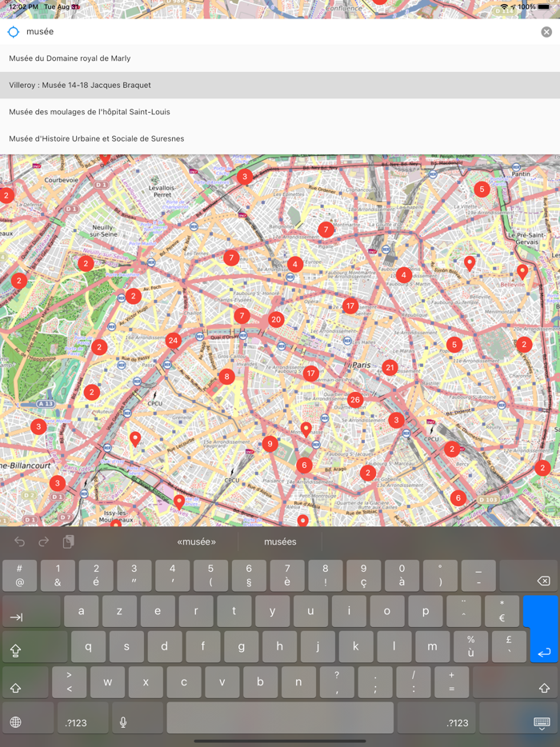Accept the autocomplete suggestion "musées"
This screenshot has height=747, width=560.
[x=280, y=541]
